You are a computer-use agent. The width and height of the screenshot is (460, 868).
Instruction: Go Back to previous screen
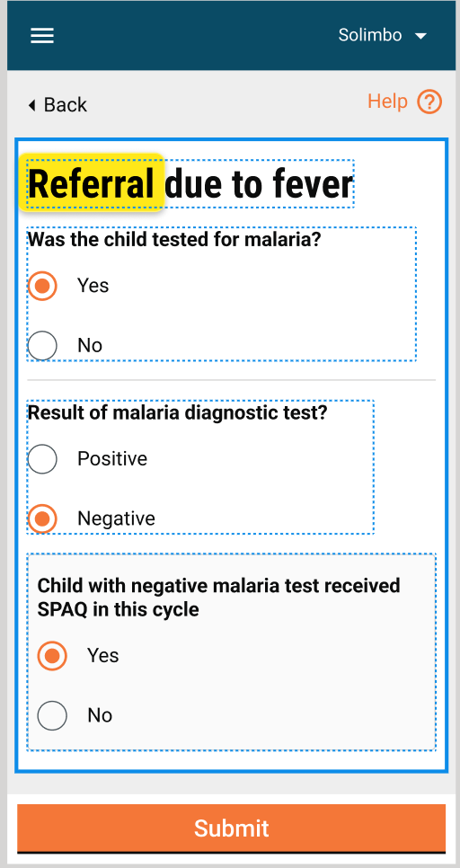[58, 104]
